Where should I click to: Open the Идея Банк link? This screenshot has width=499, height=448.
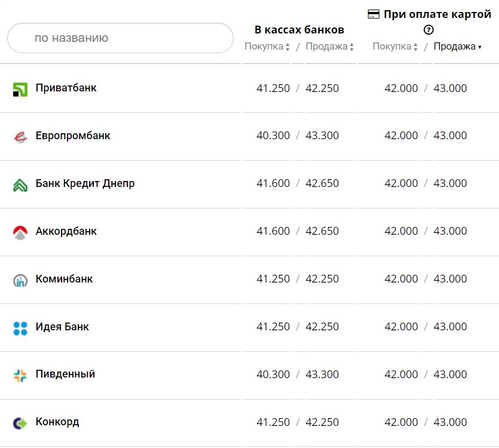[62, 327]
